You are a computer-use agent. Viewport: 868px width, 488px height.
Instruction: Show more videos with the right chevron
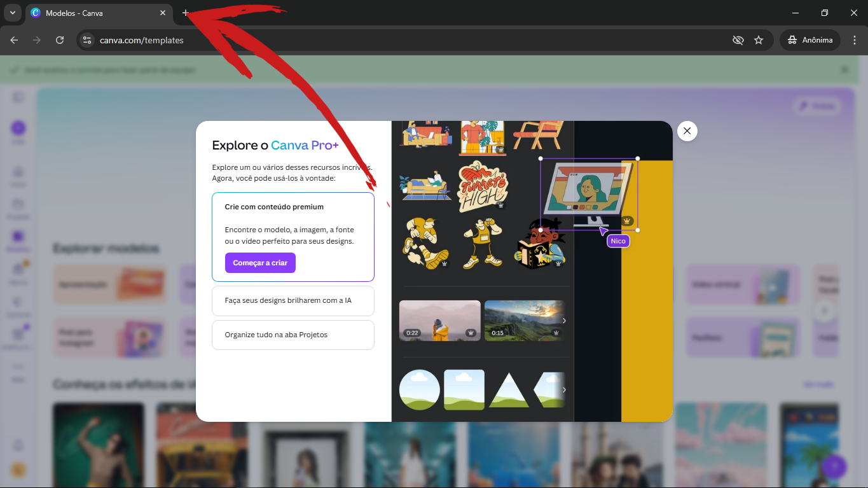(x=564, y=321)
